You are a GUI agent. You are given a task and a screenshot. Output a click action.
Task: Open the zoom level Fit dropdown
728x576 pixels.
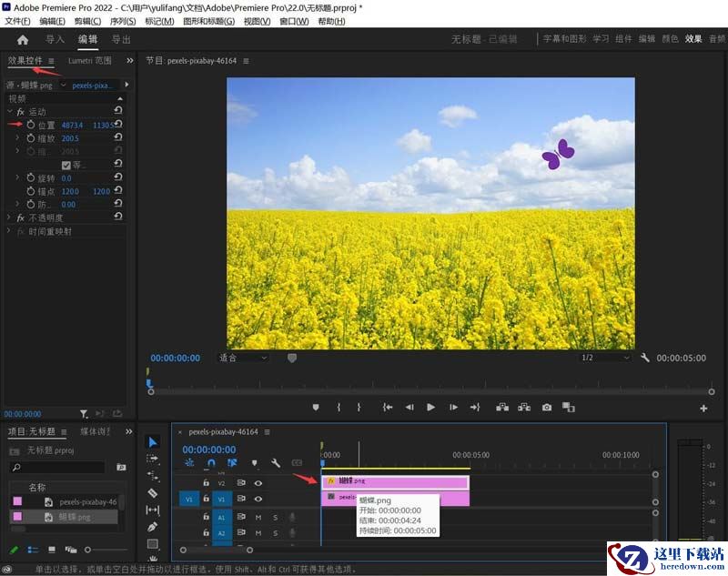point(243,358)
